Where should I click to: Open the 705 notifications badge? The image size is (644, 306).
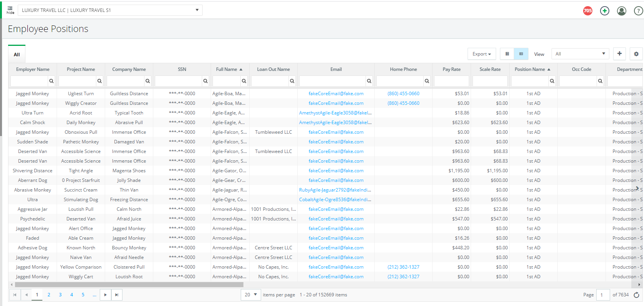coord(587,11)
